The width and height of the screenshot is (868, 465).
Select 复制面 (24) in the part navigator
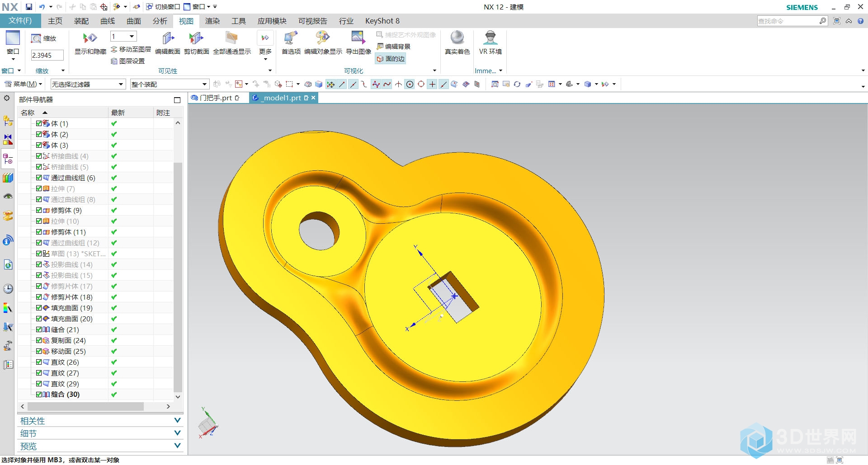pos(68,340)
